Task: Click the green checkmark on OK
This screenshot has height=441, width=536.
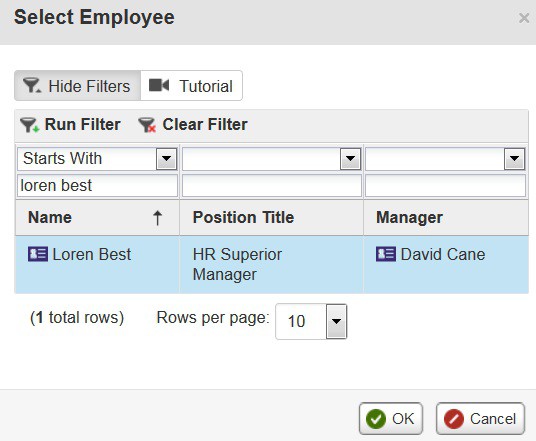Action: click(x=376, y=419)
